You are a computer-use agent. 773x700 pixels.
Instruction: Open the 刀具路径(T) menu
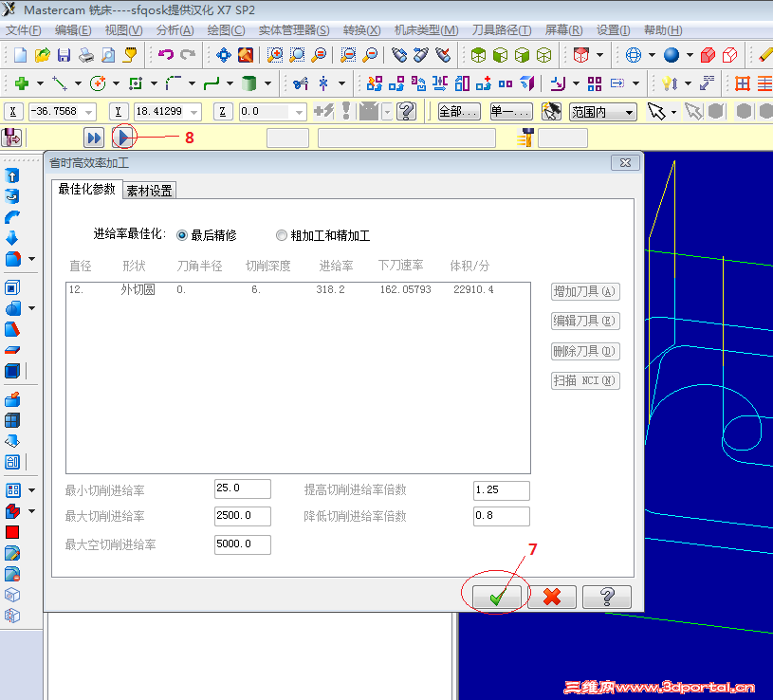(x=502, y=30)
